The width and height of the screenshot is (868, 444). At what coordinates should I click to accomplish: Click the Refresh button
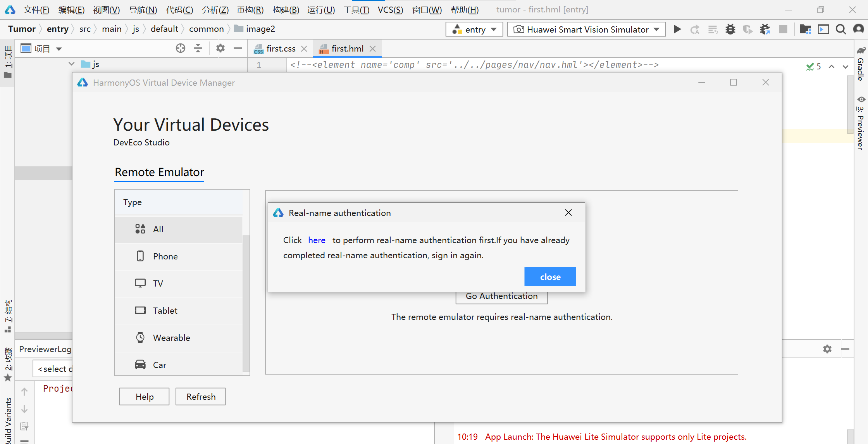[200, 397]
